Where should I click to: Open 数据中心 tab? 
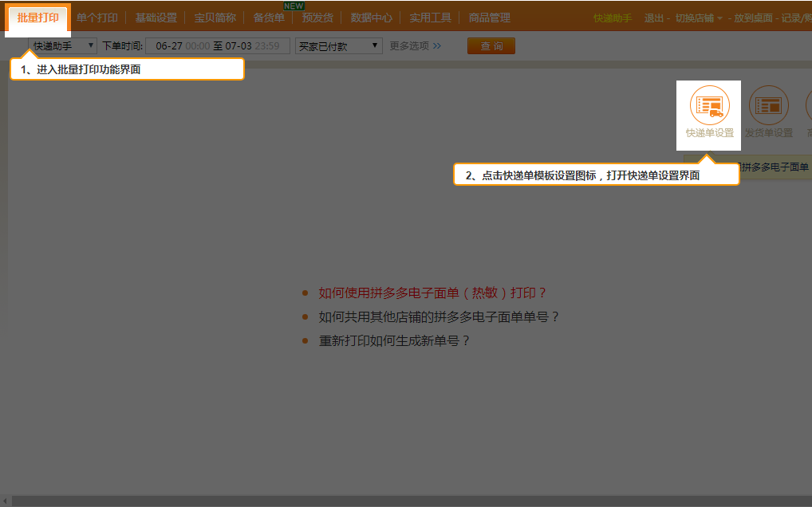[x=371, y=18]
